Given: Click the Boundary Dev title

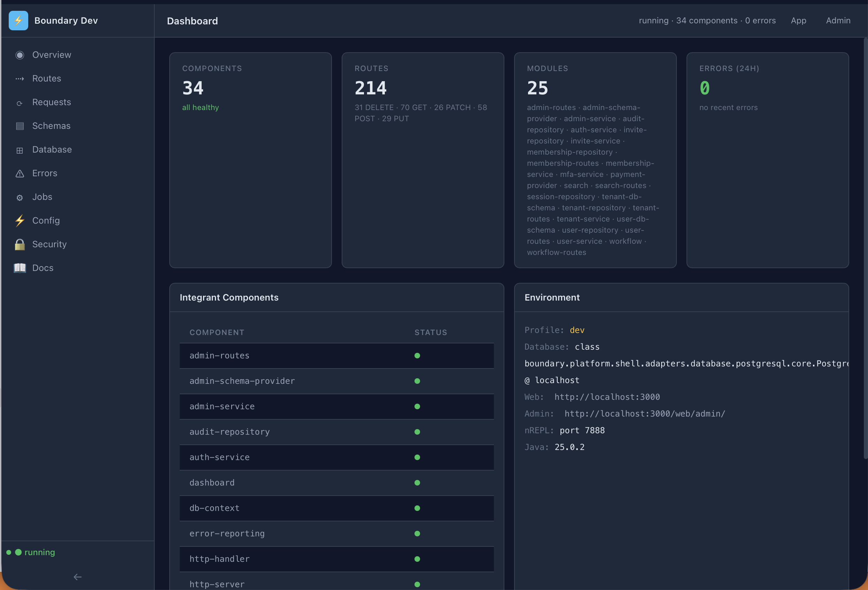Looking at the screenshot, I should point(66,21).
